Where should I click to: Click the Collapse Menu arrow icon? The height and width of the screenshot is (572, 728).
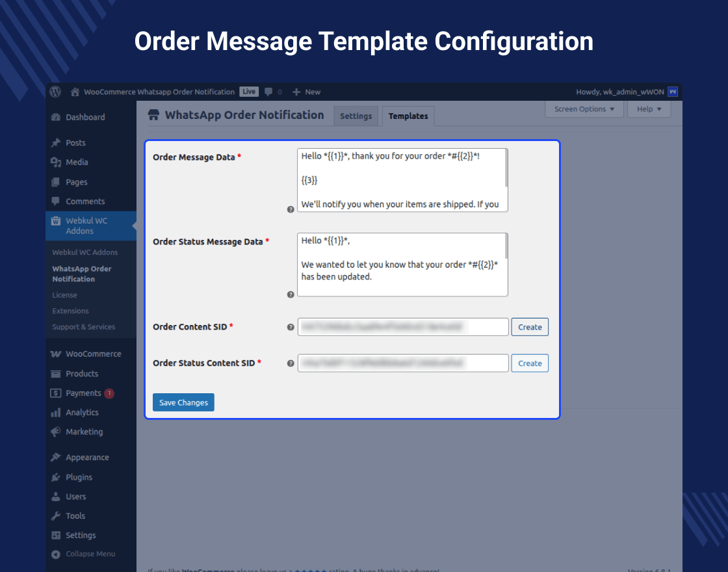coord(56,554)
